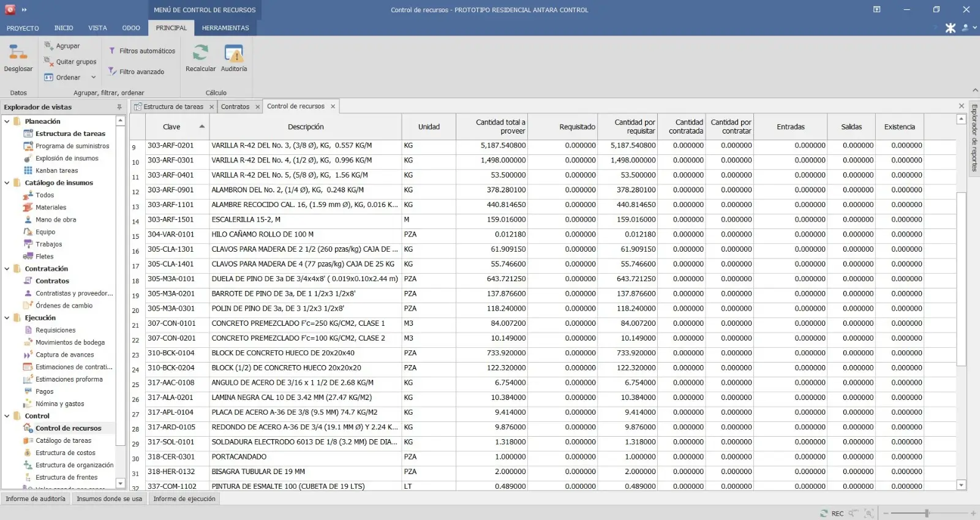Image resolution: width=980 pixels, height=520 pixels.
Task: Click the zoom slider handle in status bar
Action: (x=927, y=513)
